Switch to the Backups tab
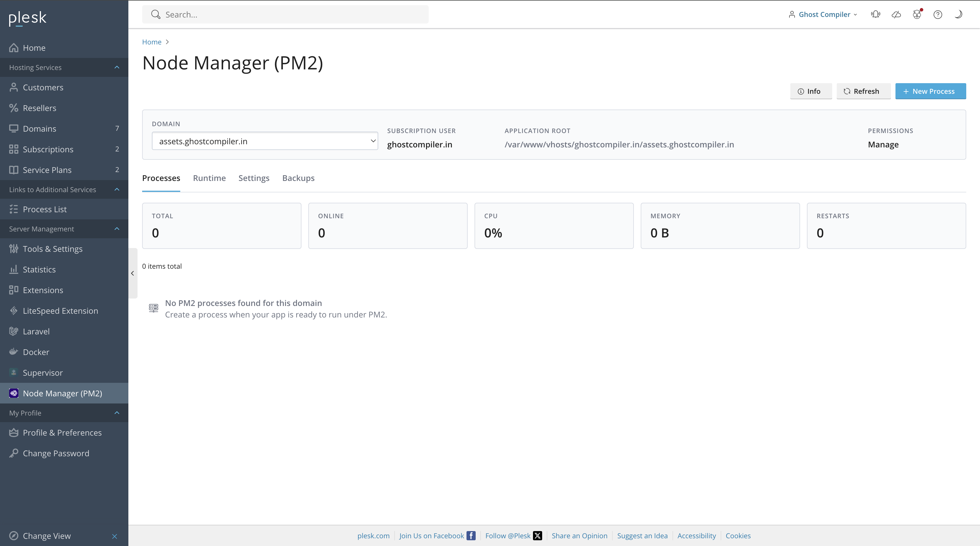Screen dimensions: 980x546 click(298, 178)
